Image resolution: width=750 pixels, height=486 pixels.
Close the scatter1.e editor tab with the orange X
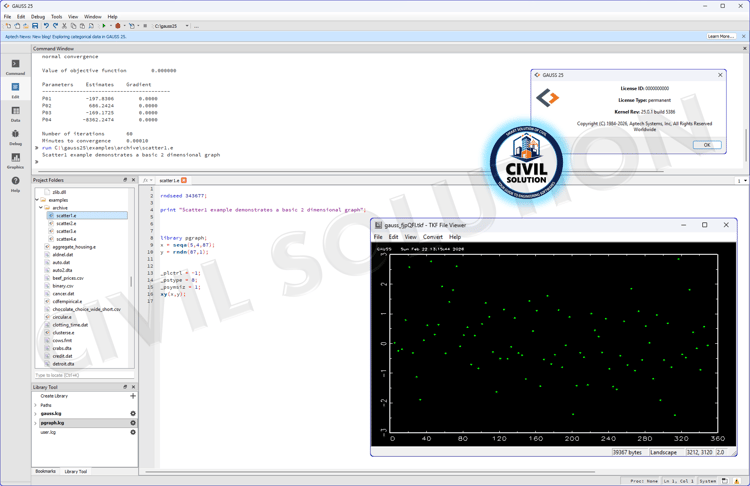184,180
